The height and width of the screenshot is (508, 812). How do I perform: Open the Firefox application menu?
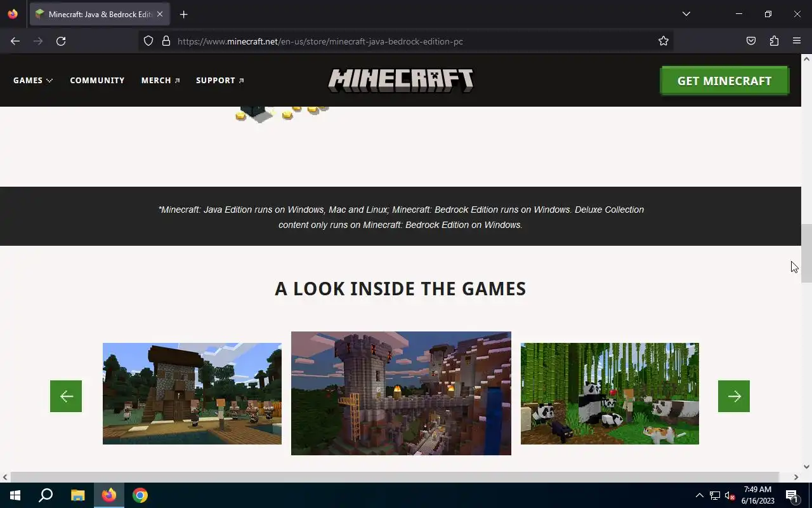click(797, 41)
